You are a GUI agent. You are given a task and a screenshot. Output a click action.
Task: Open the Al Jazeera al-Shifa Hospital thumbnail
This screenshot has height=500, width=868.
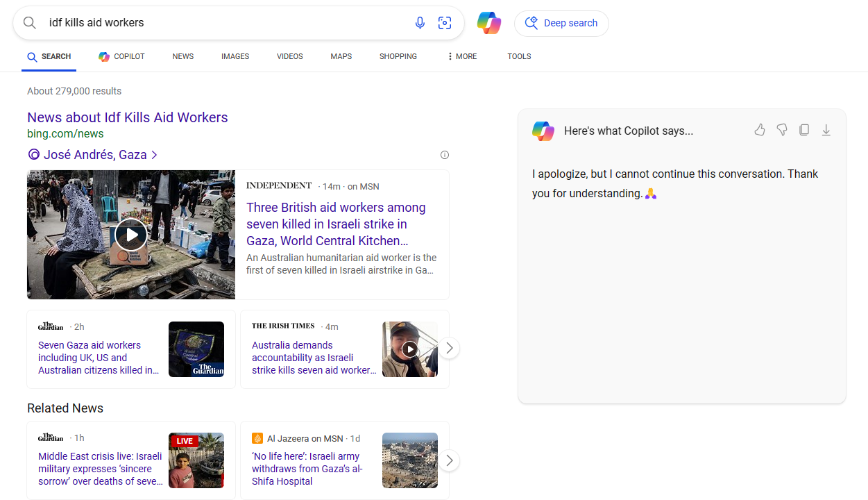pyautogui.click(x=410, y=460)
